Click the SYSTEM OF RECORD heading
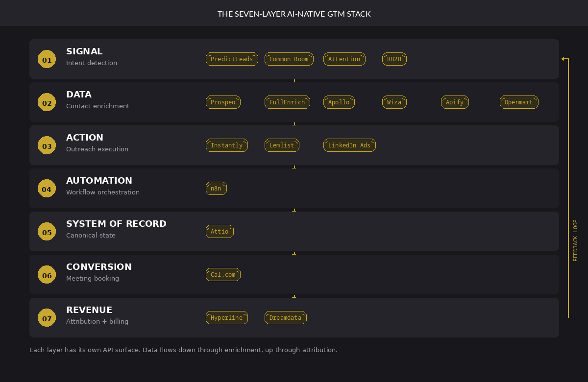 pos(116,224)
